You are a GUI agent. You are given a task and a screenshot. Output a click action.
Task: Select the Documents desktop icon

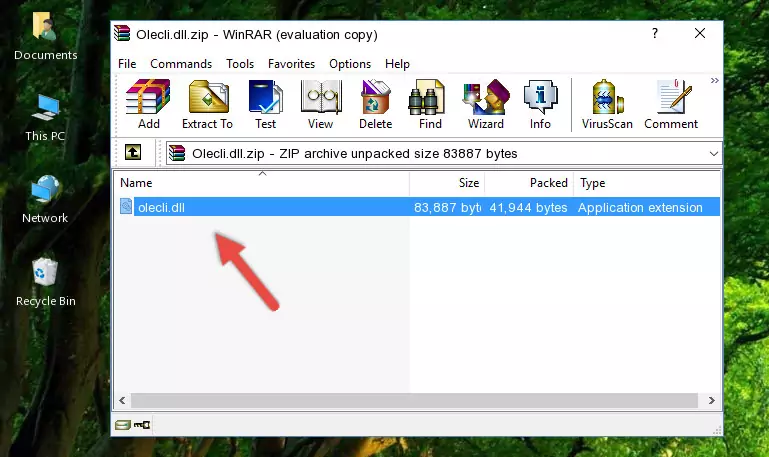click(46, 36)
